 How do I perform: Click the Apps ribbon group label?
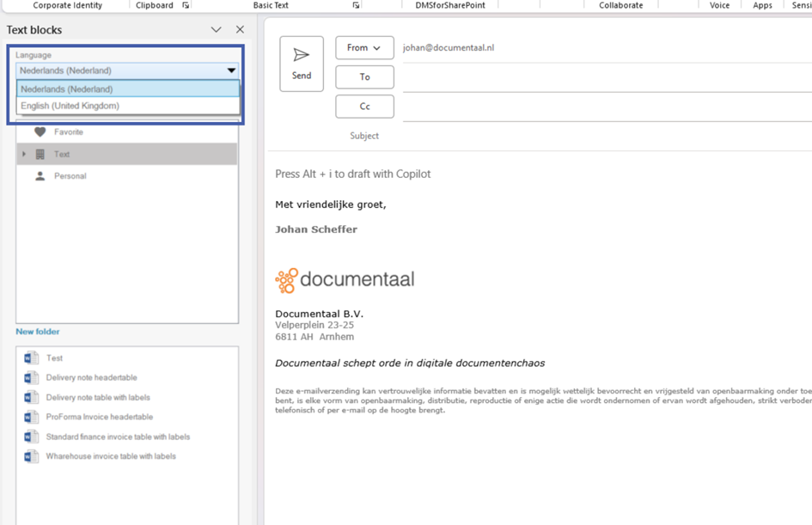(x=762, y=5)
